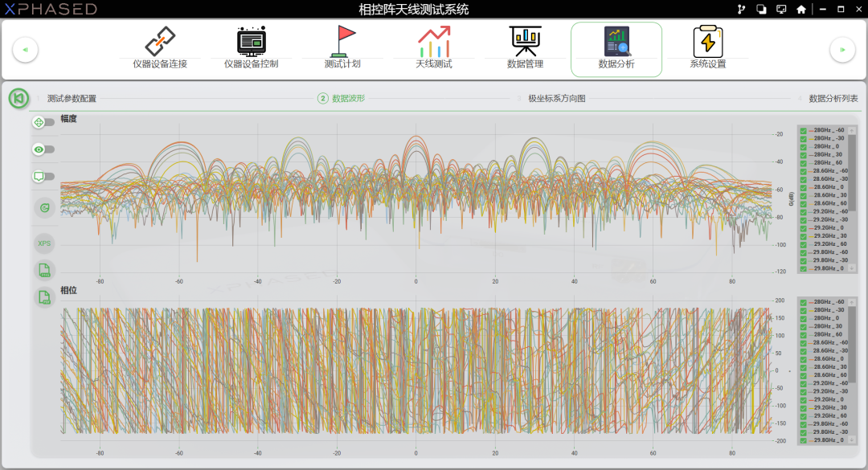Uncheck 28.6GHz_30 in amplitude legend
This screenshot has width=868, height=470.
tap(803, 195)
